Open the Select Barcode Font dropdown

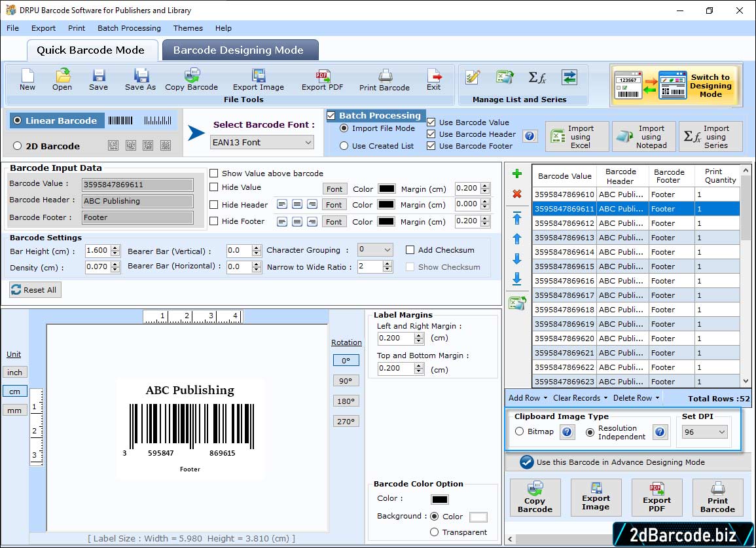point(262,142)
